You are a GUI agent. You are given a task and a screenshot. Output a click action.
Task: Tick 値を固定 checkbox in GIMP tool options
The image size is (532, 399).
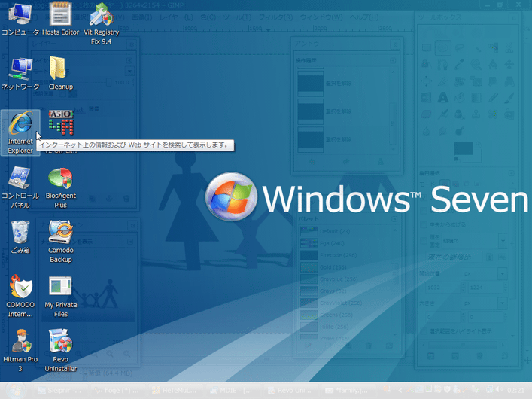coord(424,241)
